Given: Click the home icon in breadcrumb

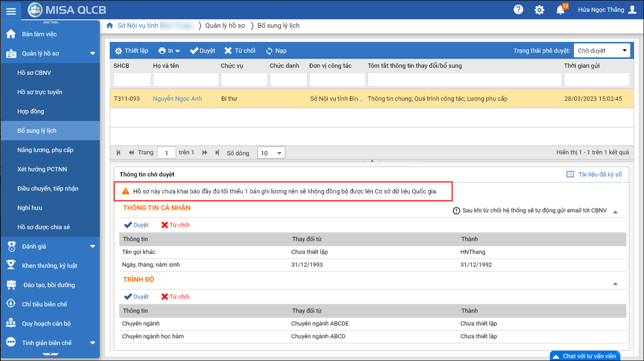Looking at the screenshot, I should coord(110,25).
